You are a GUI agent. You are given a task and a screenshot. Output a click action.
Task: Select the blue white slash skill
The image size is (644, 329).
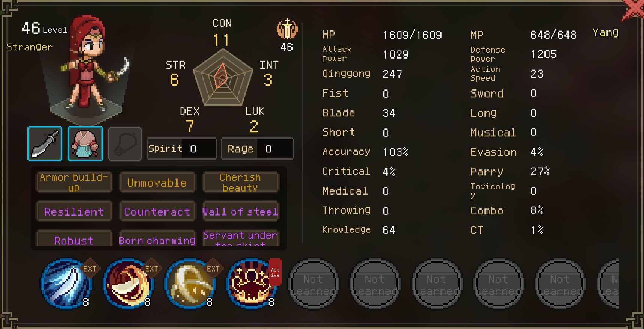(66, 284)
